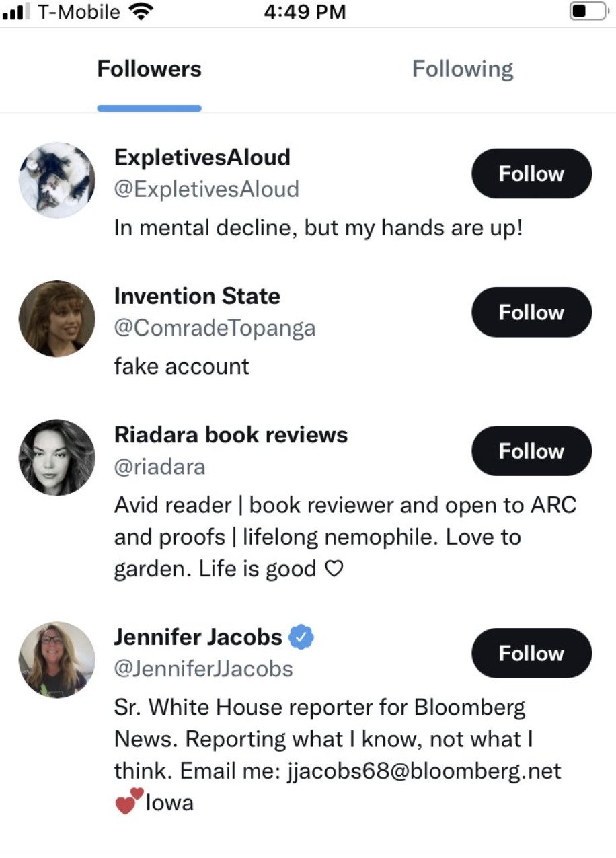Open the @JenniferJJacobs handle
Viewport: 616px width, 858px height.
click(203, 669)
